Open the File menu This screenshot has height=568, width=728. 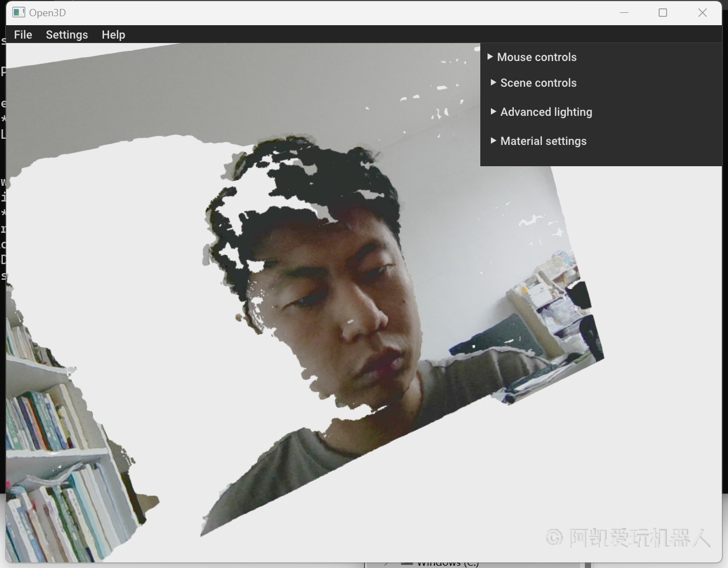coord(23,35)
